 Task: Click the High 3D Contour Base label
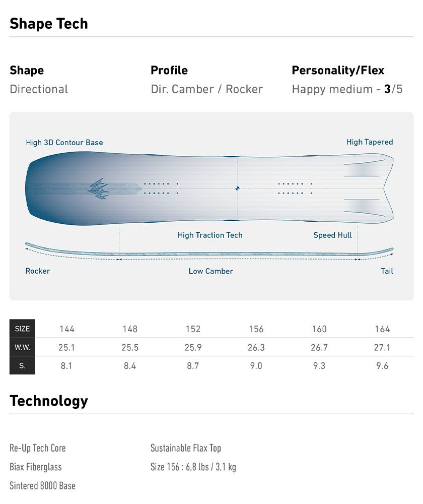click(64, 143)
